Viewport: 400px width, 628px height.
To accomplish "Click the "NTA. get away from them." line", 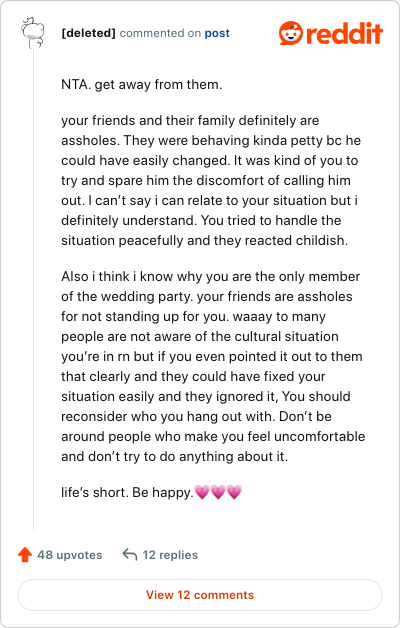I will coord(141,85).
